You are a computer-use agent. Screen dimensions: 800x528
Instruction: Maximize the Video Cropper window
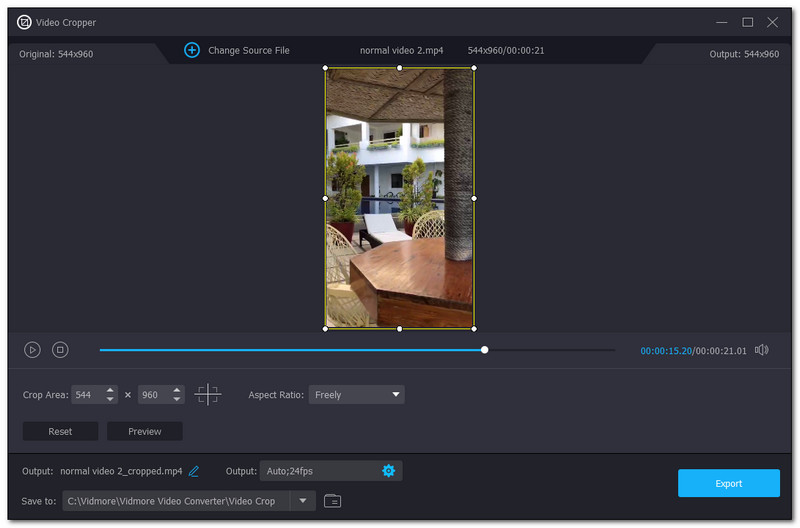click(x=747, y=22)
